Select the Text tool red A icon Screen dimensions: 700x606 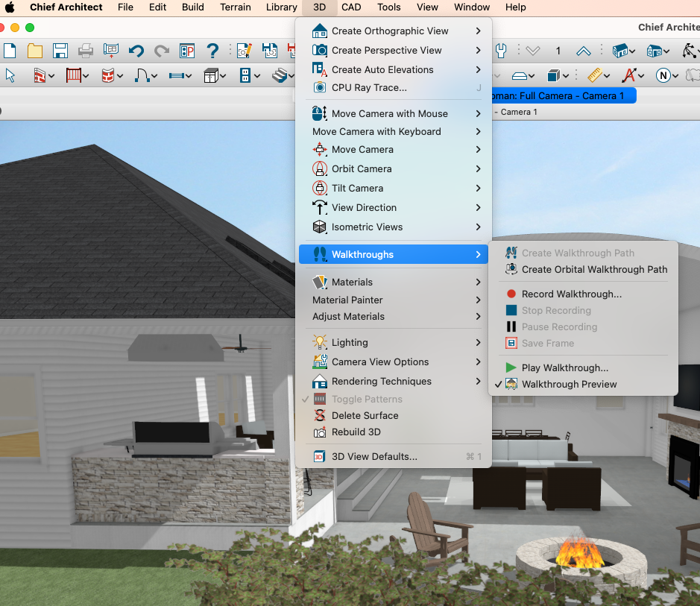click(629, 75)
